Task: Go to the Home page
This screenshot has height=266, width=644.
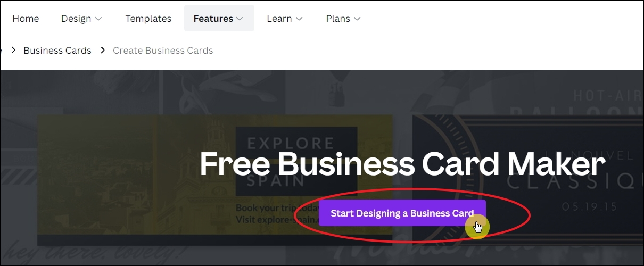Action: [26, 19]
